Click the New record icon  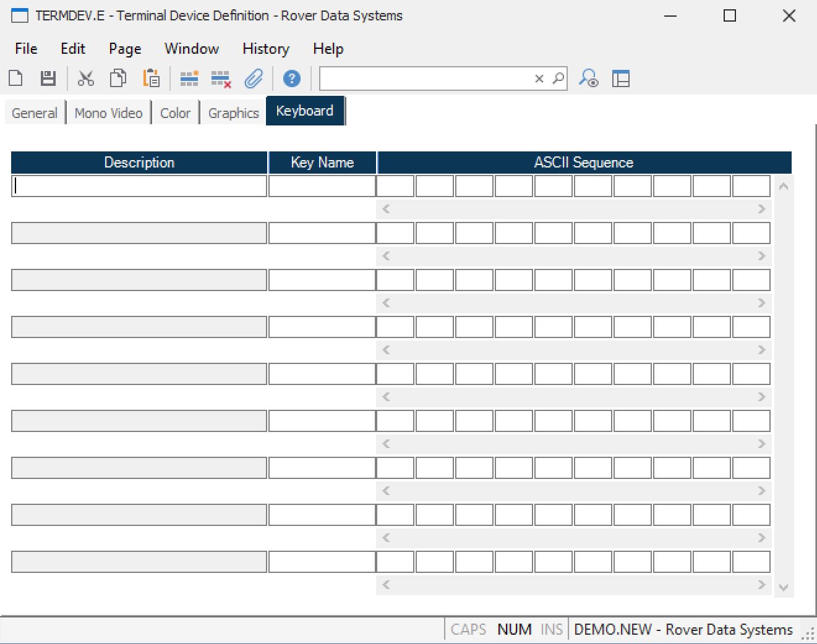click(16, 78)
